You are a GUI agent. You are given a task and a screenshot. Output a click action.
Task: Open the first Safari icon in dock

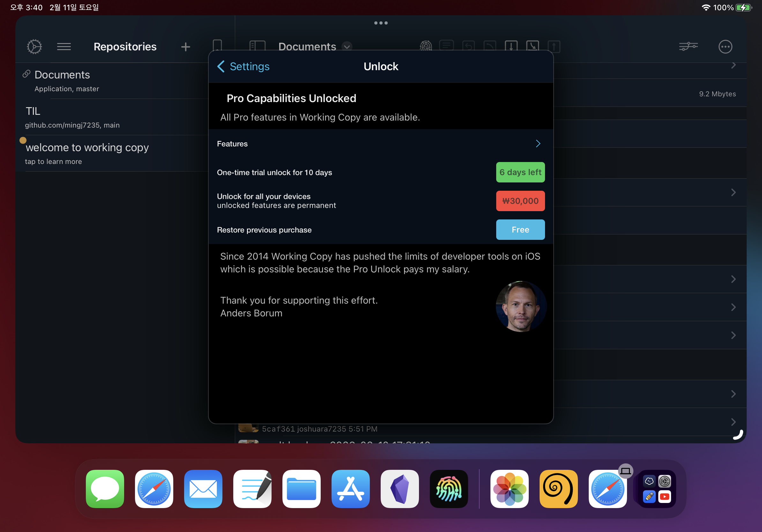coord(154,489)
